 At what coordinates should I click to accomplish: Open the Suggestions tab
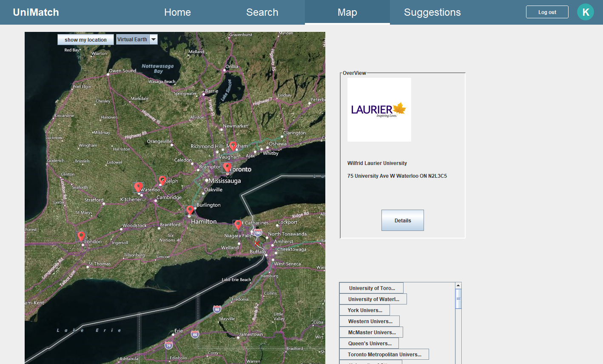(432, 12)
